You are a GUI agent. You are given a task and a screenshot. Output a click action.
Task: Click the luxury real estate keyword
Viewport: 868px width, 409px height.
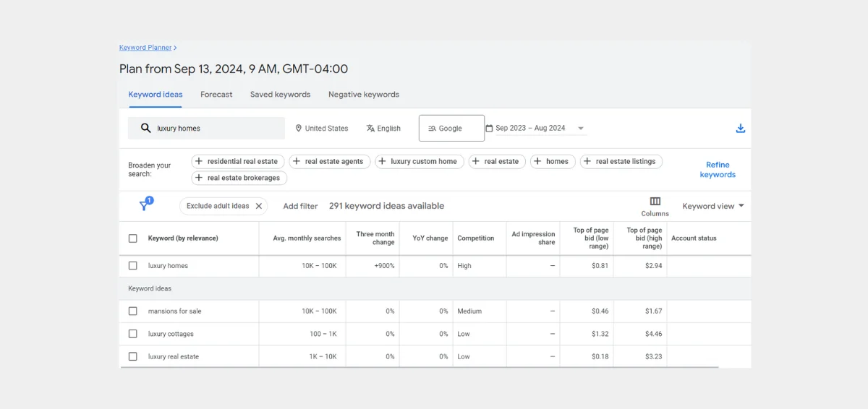[174, 357]
